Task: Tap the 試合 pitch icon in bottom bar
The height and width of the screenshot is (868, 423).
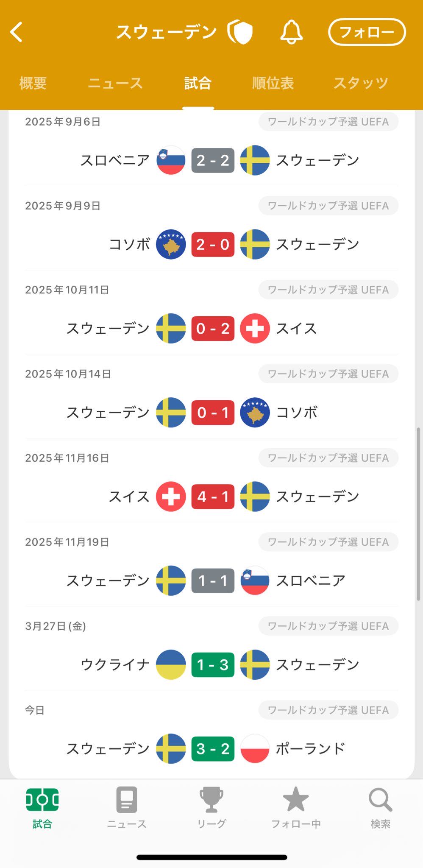Action: tap(42, 800)
